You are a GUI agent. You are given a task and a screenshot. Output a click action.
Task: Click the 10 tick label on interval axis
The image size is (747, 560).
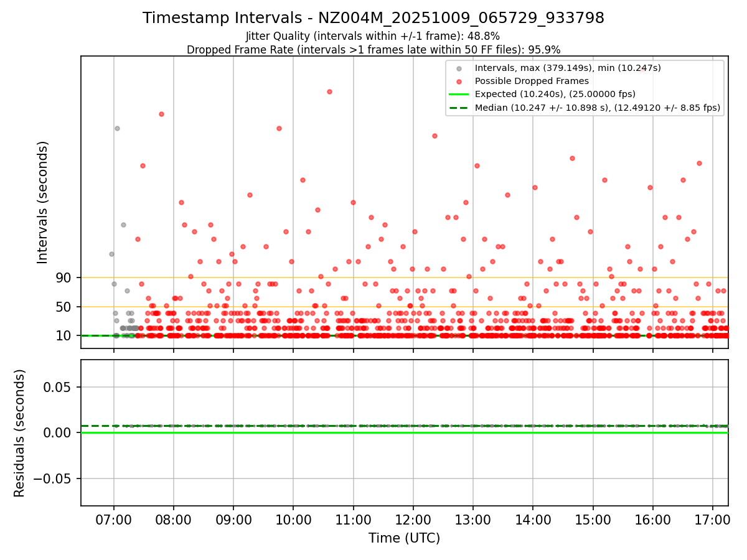[x=64, y=335]
